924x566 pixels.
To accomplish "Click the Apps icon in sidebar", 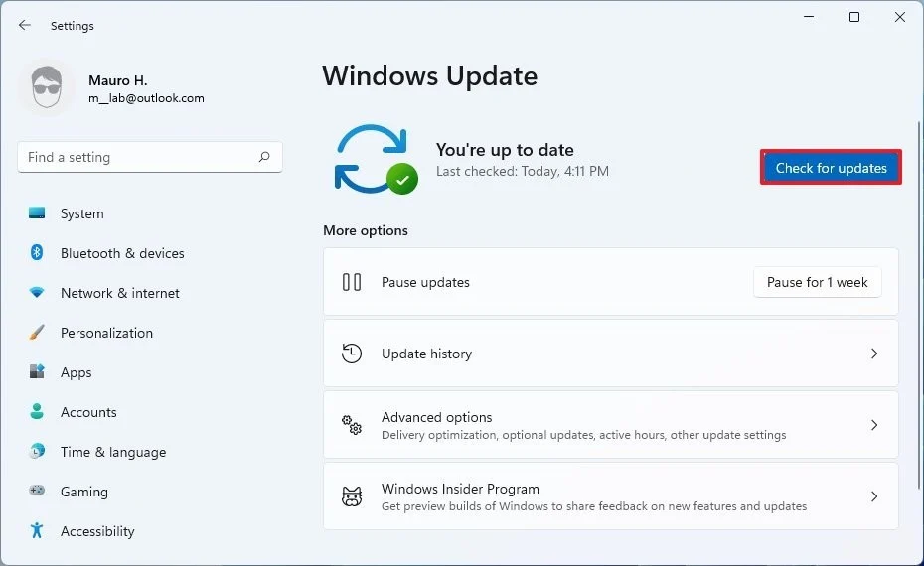I will 37,371.
